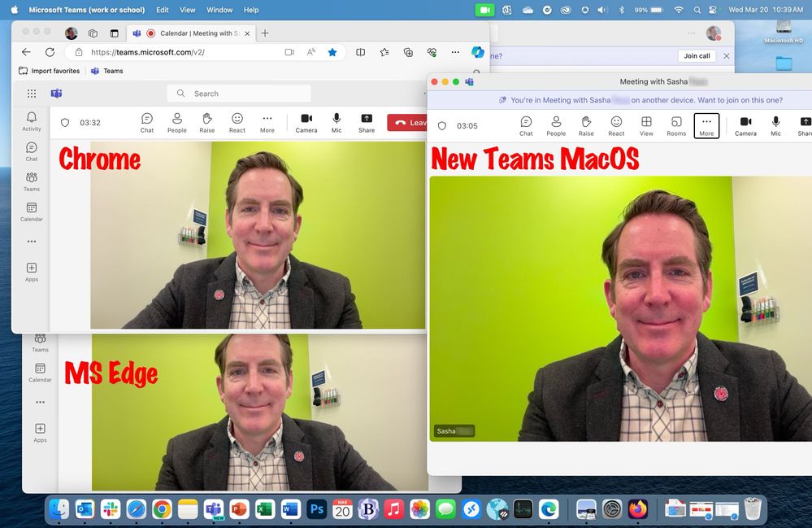Click the red Leave button
This screenshot has height=528, width=812.
407,123
